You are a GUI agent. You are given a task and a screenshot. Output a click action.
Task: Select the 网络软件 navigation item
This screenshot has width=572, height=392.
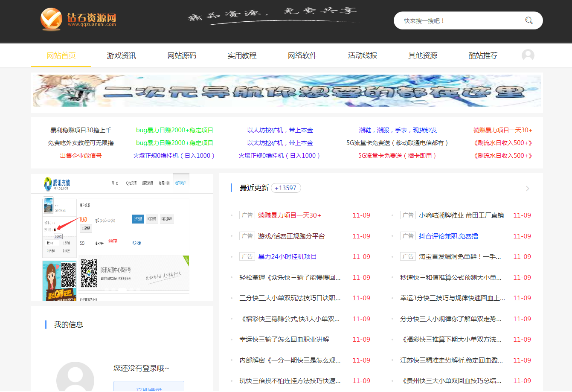click(302, 55)
